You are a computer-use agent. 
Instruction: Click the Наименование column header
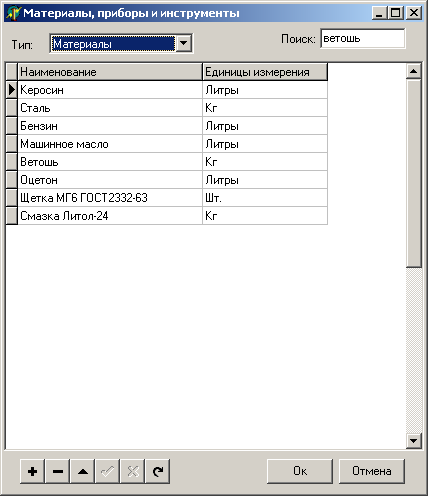[110, 72]
